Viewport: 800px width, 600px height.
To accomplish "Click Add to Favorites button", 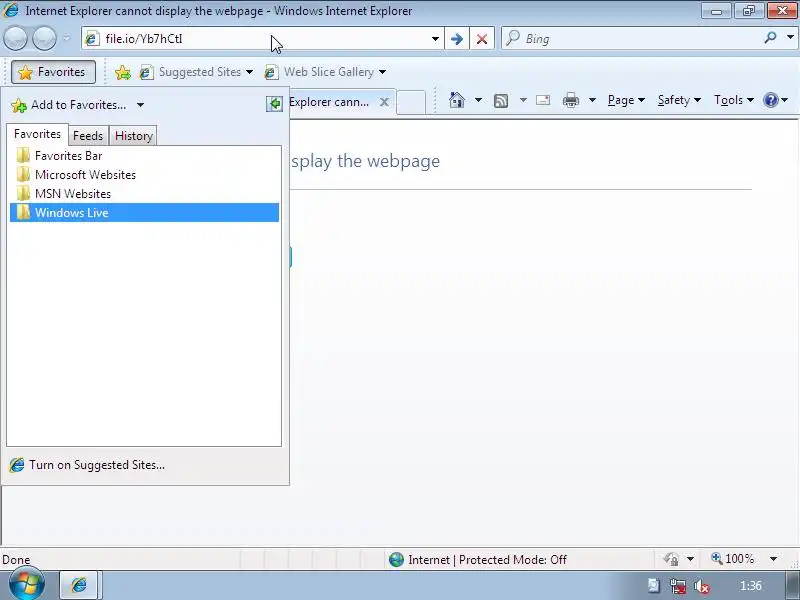I will tap(69, 105).
